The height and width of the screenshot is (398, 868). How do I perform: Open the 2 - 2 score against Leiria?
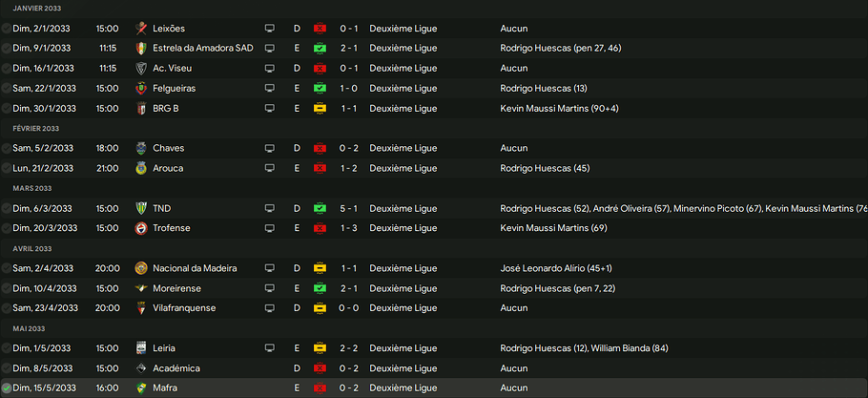[349, 348]
